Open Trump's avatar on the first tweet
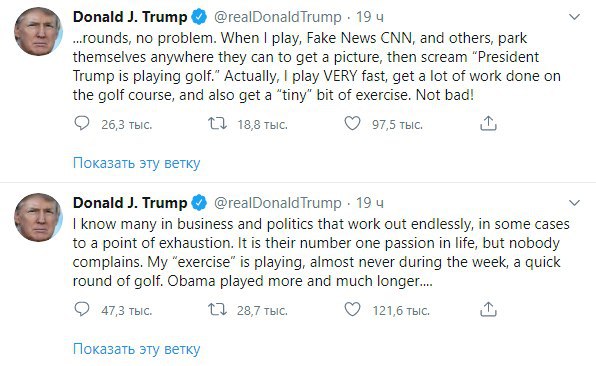The width and height of the screenshot is (596, 366). click(x=38, y=32)
